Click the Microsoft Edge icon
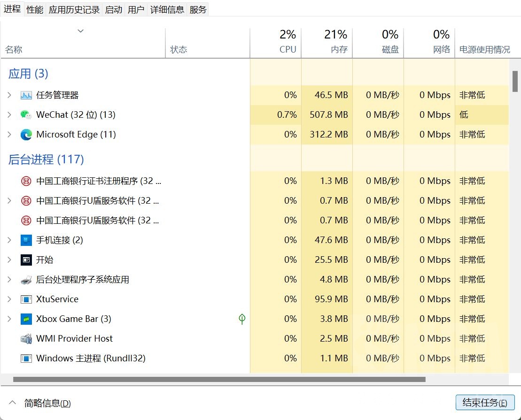The image size is (521, 420). coord(26,135)
